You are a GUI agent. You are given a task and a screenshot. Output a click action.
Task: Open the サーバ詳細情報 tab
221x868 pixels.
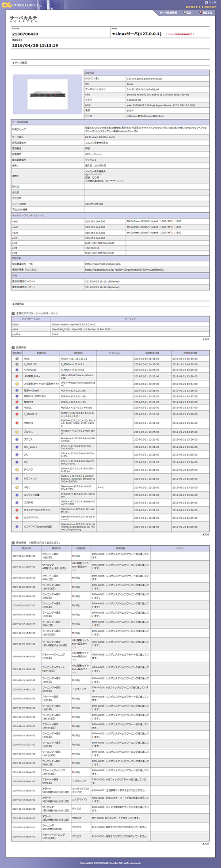tap(168, 13)
